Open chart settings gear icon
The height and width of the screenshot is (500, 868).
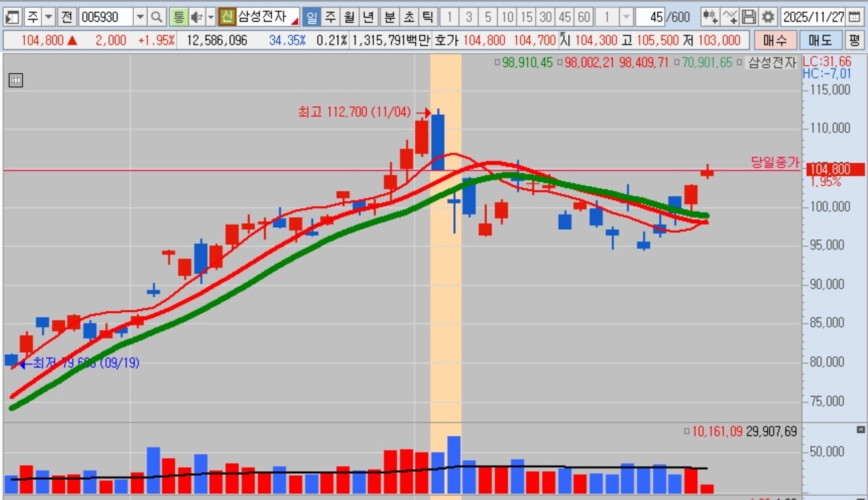point(768,17)
